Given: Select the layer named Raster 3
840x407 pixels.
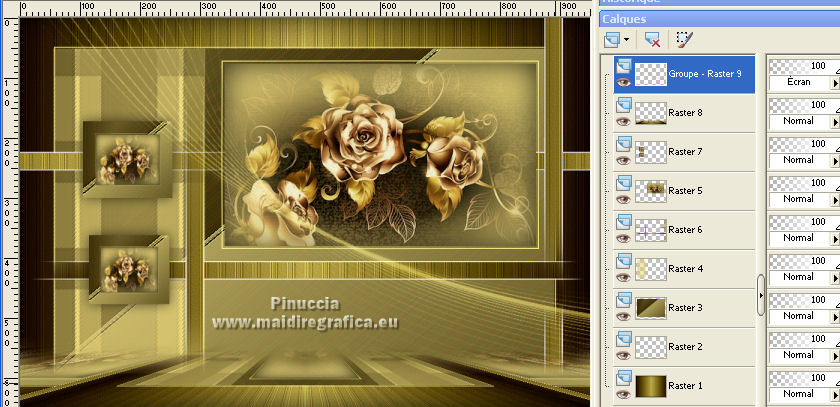Looking at the screenshot, I should click(685, 308).
